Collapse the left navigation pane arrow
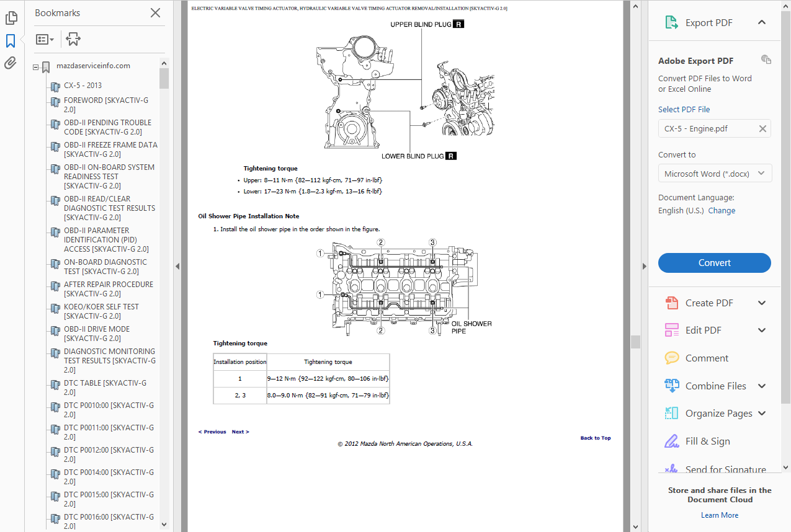Viewport: 791px width, 532px height. point(177,266)
